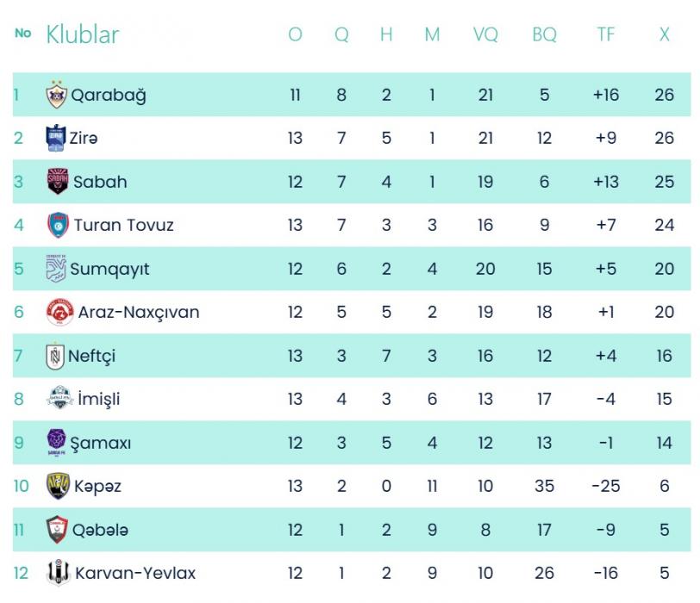Click the VQ column header
700x603 pixels.
(485, 35)
